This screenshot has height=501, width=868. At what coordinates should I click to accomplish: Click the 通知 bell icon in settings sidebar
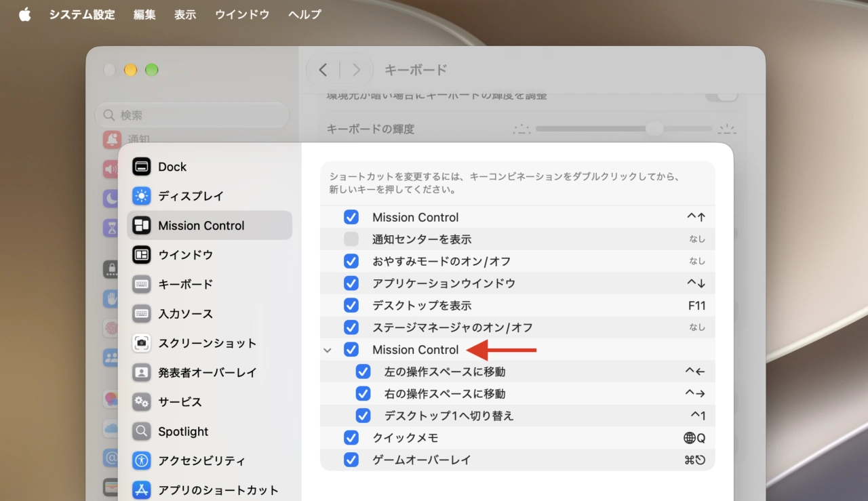coord(112,139)
